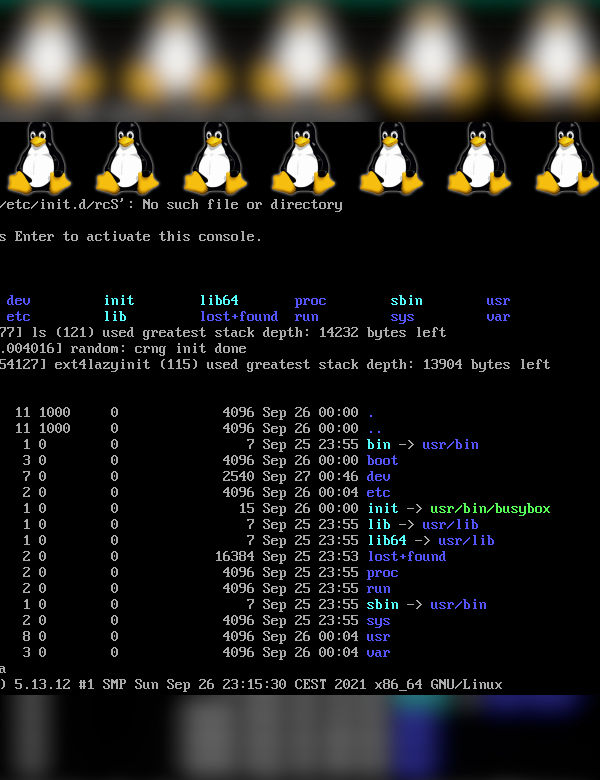
Task: Click 'usr' directory in the long listing
Action: (379, 637)
